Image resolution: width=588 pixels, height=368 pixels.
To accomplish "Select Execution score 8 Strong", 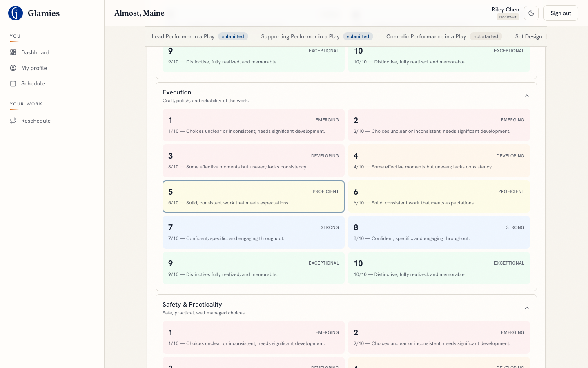I will tap(439, 232).
